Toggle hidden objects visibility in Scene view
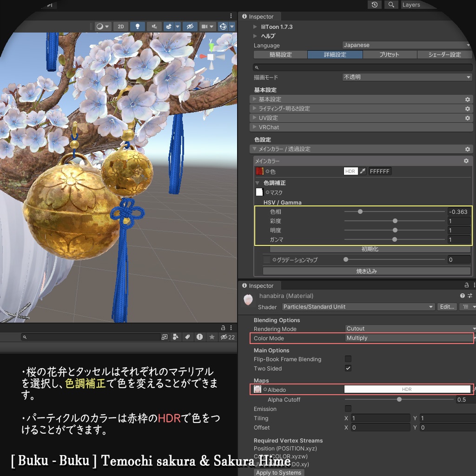 click(x=190, y=26)
